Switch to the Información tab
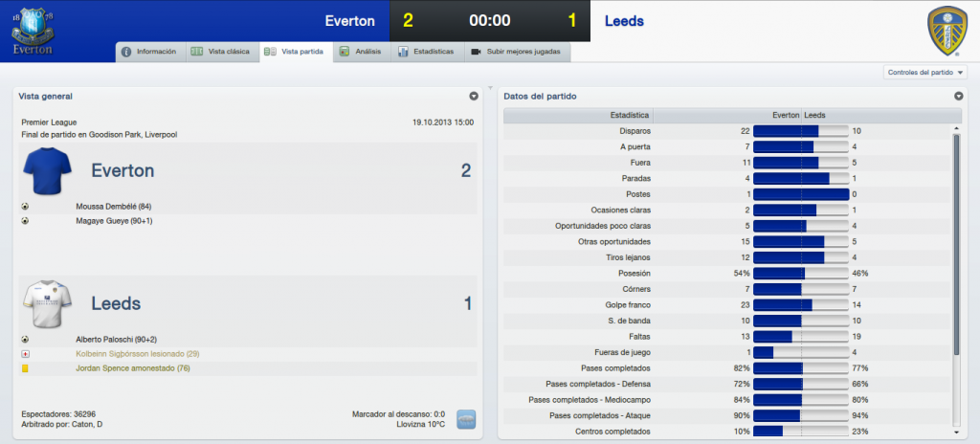980x444 pixels. pos(150,52)
